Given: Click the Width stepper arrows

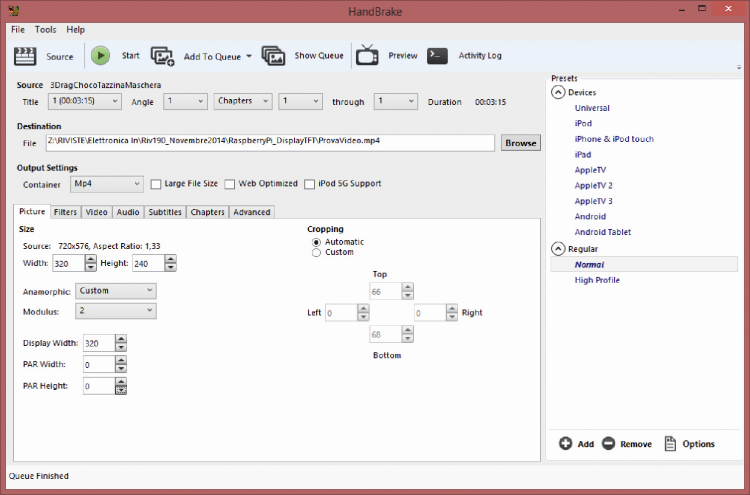Looking at the screenshot, I should pos(90,263).
